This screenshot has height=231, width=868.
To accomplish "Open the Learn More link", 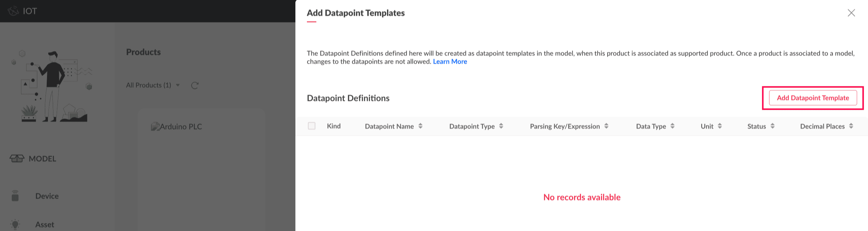I will (x=449, y=62).
